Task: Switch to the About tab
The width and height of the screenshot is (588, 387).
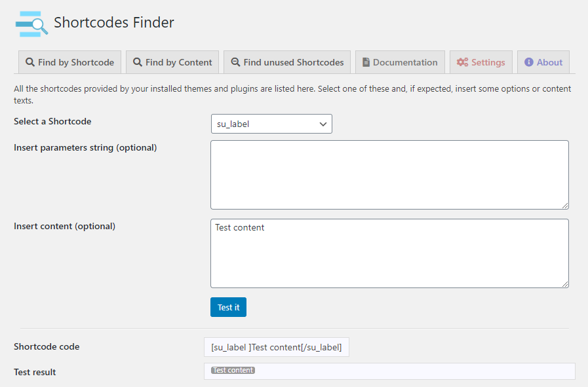Action: pos(543,62)
